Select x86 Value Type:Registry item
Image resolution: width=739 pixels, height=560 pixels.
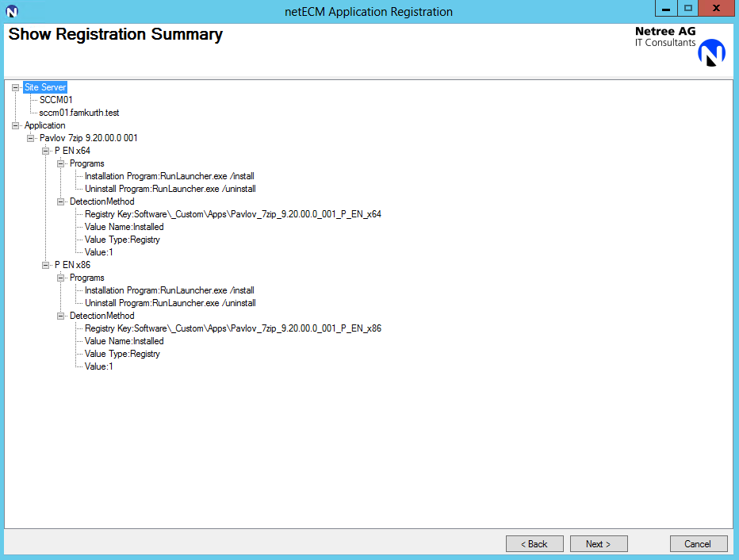tap(122, 354)
